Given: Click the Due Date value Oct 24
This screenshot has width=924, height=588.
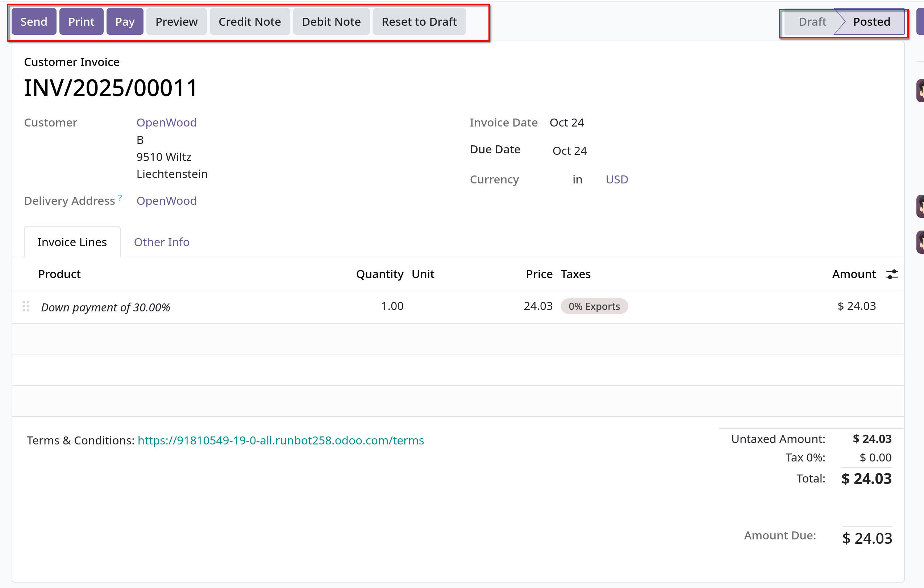Looking at the screenshot, I should pos(570,151).
